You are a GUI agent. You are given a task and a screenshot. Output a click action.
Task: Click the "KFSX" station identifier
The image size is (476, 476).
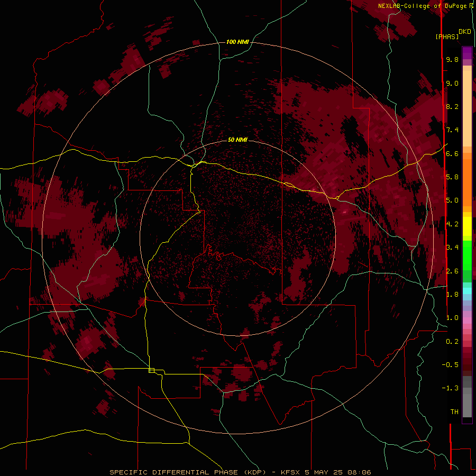[291, 472]
